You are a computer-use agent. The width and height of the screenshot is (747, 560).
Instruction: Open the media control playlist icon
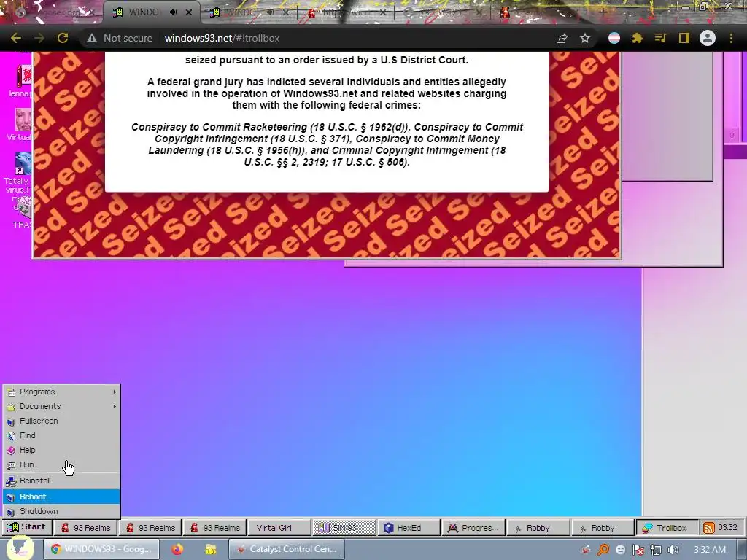click(660, 38)
